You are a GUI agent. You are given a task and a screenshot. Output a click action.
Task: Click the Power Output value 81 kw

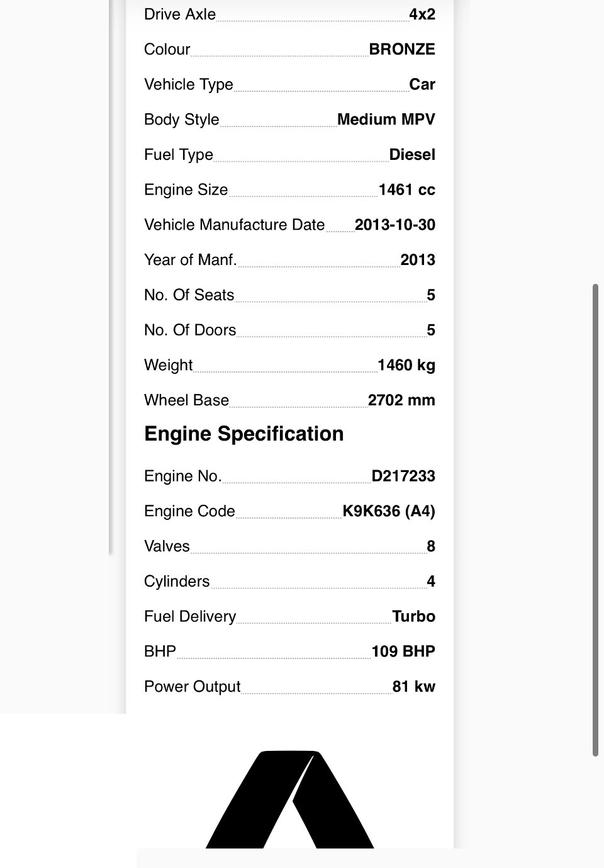coord(414,687)
